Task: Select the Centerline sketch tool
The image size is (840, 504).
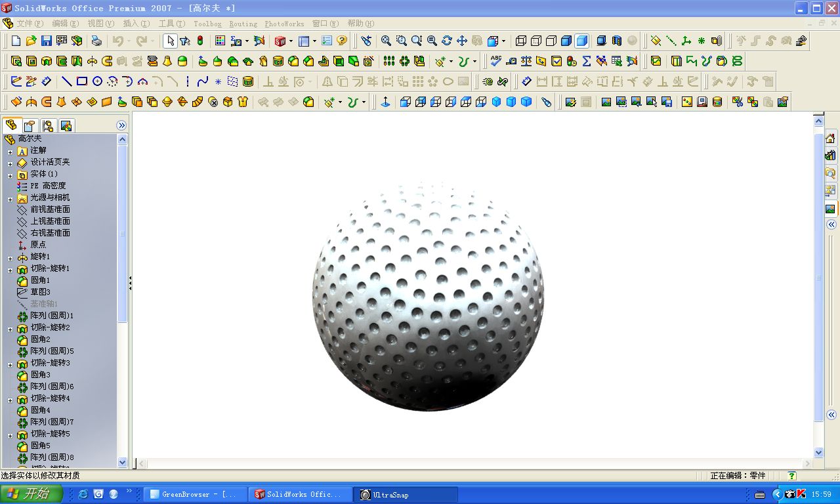Action: coord(188,82)
